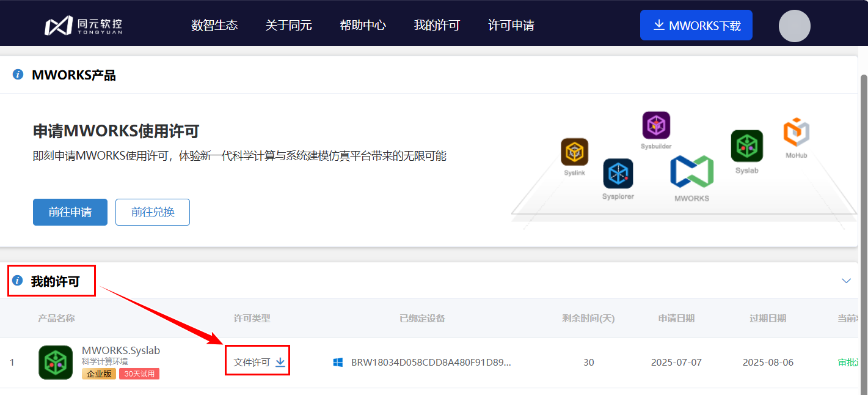The width and height of the screenshot is (868, 395).
Task: Click the central MWORKS logo icon
Action: click(x=691, y=172)
